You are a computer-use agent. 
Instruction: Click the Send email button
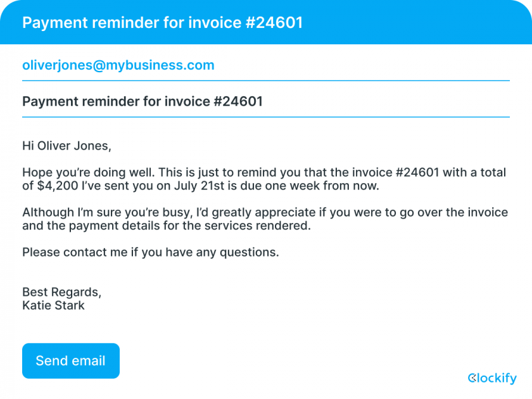tap(70, 360)
